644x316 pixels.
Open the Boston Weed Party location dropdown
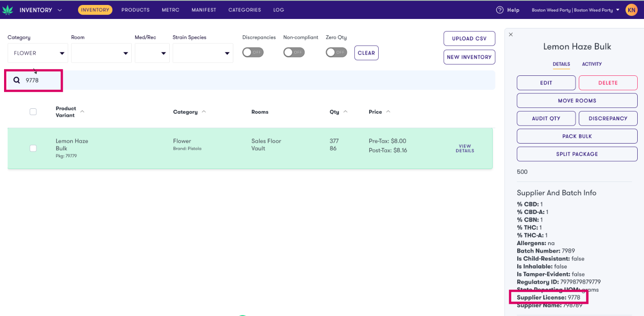(x=575, y=10)
